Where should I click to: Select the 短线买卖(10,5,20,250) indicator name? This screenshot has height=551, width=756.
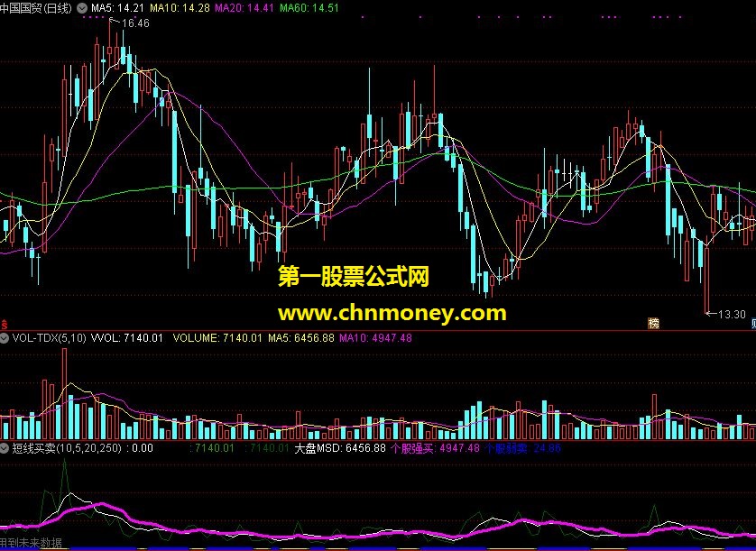(68, 448)
